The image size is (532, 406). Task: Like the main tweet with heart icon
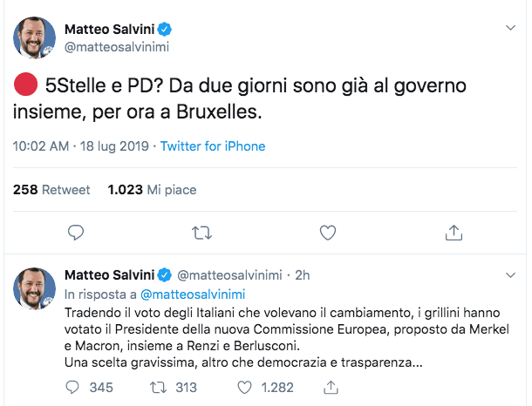328,233
